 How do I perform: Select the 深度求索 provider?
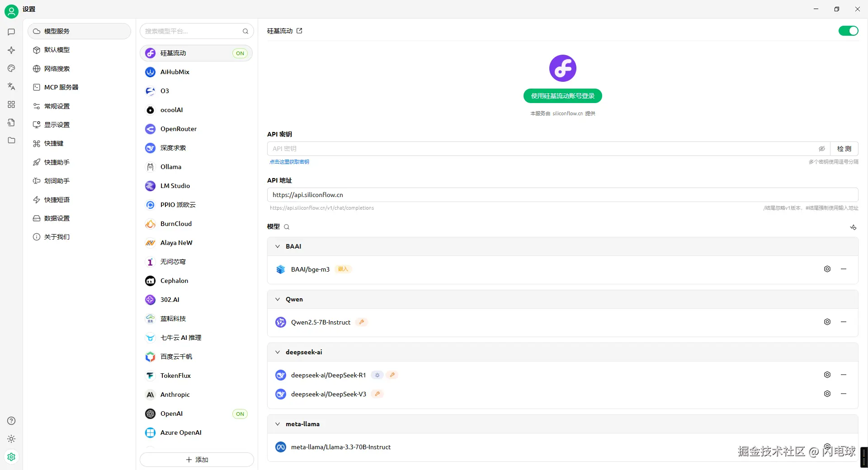coord(196,148)
